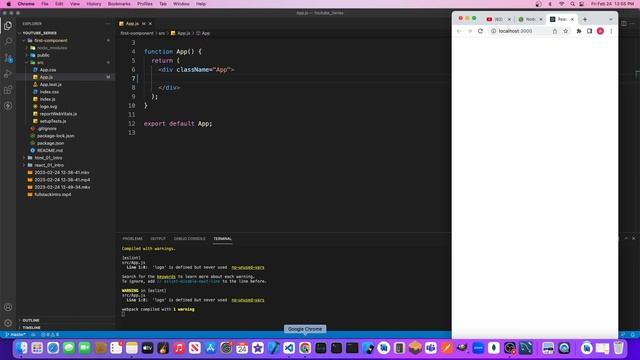Open a new Chrome tab with plus
The width and height of the screenshot is (640, 360).
pyautogui.click(x=585, y=19)
